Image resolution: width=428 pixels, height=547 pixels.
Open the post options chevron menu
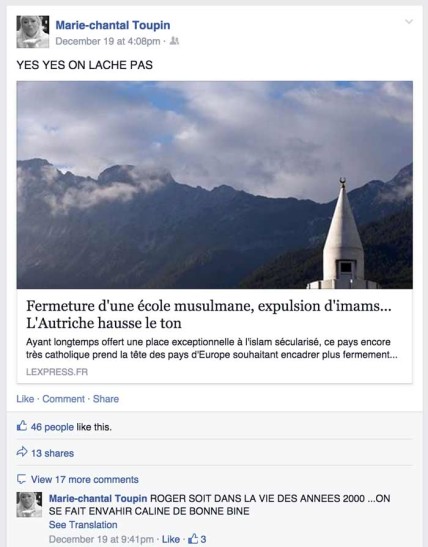tap(409, 22)
